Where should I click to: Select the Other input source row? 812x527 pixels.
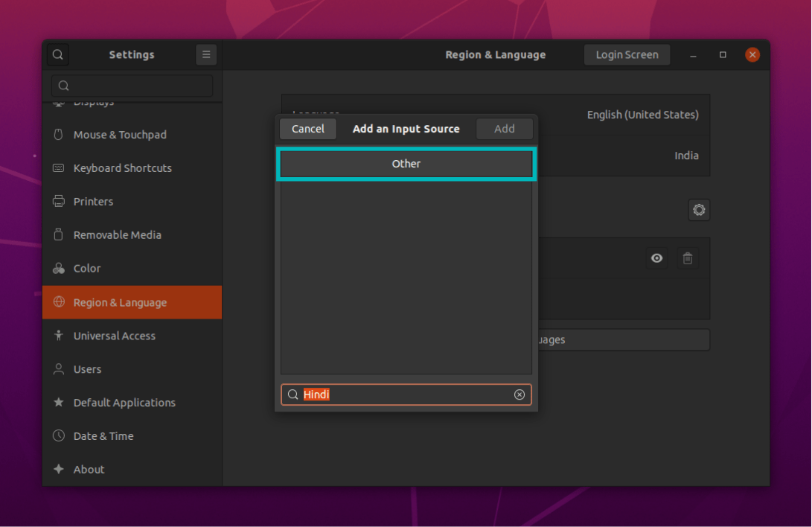click(406, 164)
